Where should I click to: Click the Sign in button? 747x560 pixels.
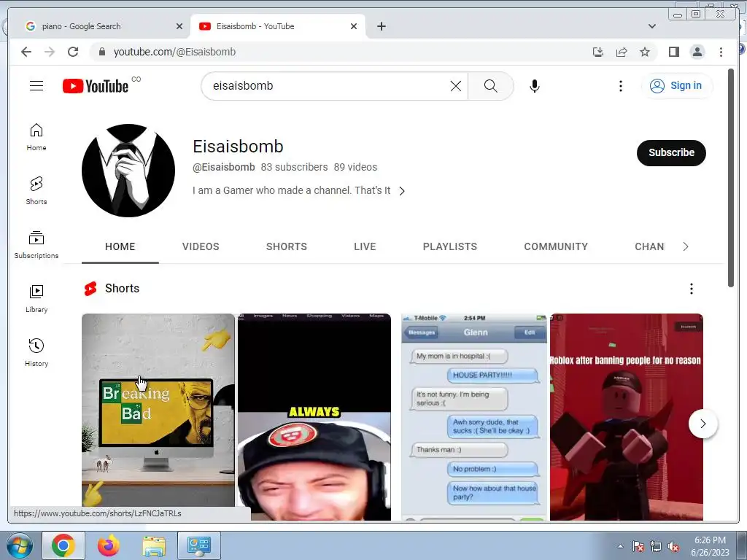pyautogui.click(x=677, y=86)
